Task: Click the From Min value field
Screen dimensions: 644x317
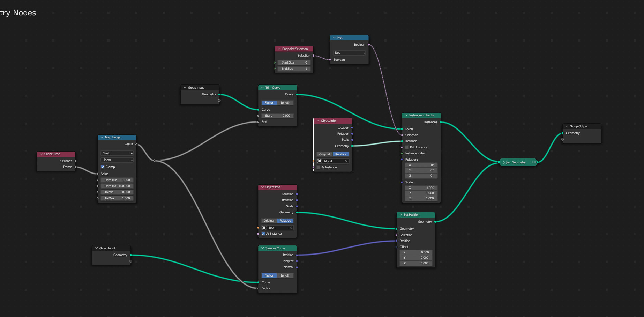Action: (x=117, y=180)
